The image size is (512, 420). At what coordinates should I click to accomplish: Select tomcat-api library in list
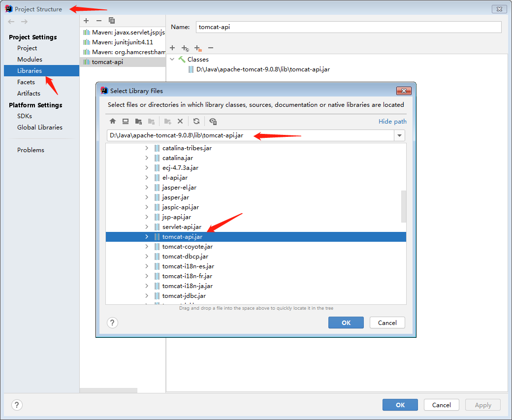(123, 62)
